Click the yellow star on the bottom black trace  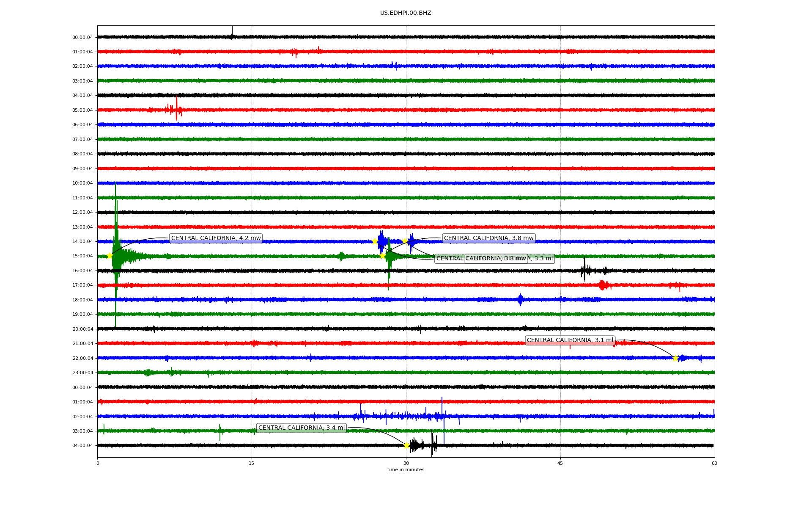pos(406,445)
